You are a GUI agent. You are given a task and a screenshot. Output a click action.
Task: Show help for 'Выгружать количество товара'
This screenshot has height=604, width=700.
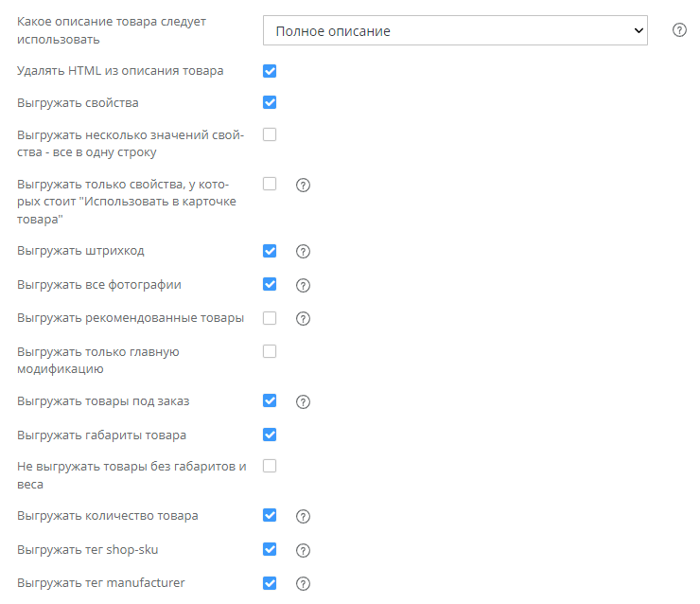coord(304,517)
